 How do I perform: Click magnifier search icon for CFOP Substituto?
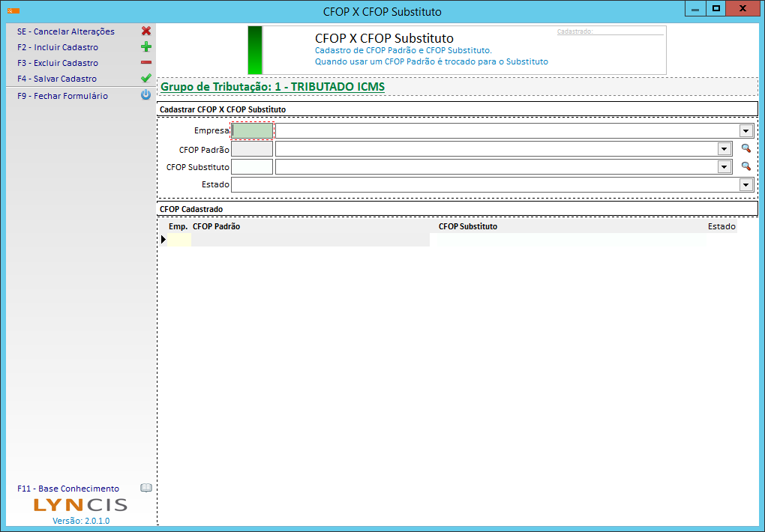[x=745, y=166]
